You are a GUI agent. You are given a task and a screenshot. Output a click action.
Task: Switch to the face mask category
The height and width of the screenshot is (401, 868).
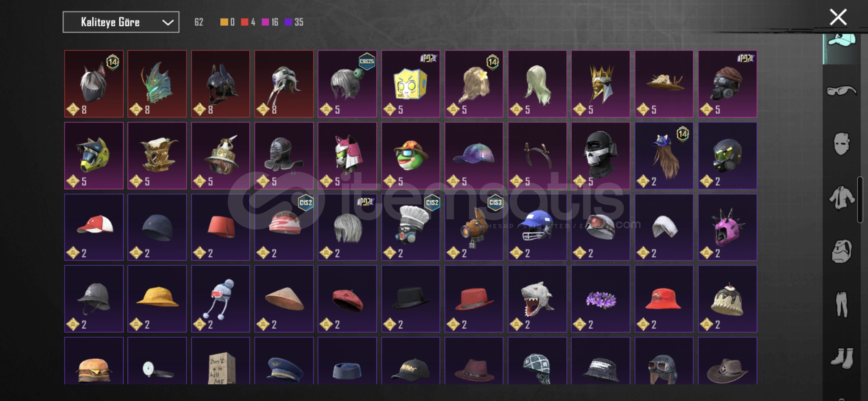tap(841, 144)
